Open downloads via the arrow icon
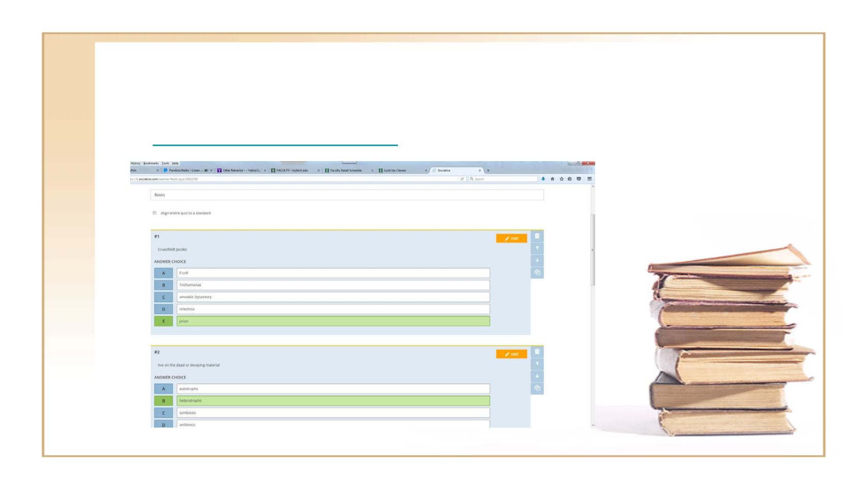The width and height of the screenshot is (868, 488). point(544,179)
